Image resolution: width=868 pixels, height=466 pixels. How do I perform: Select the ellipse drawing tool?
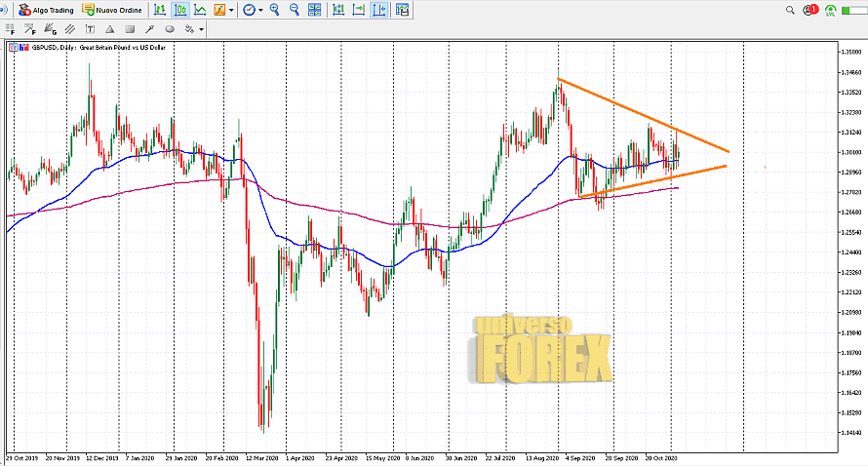[170, 29]
